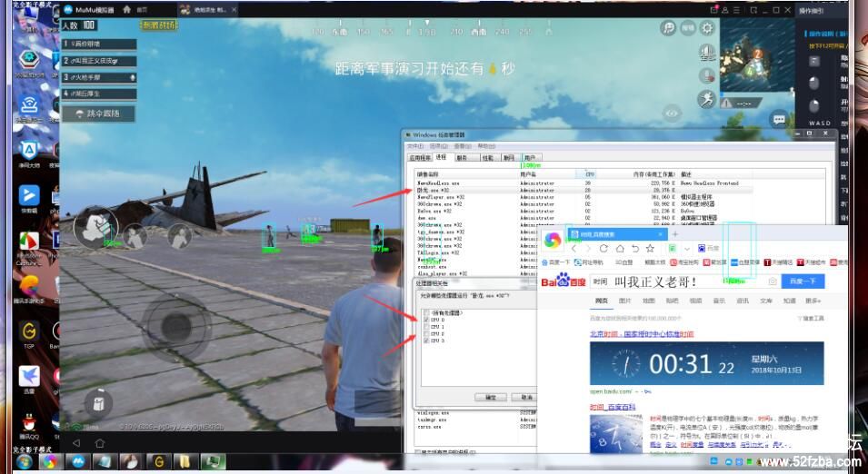
Task: Select Baidu 视频 search tab
Action: click(x=695, y=301)
